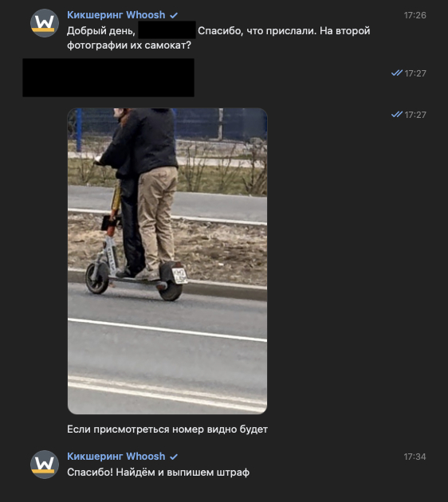Viewport: 448px width, 502px height.
Task: Click the reply "Спасибо! Найдём и выпишем штраф"
Action: 158,473
